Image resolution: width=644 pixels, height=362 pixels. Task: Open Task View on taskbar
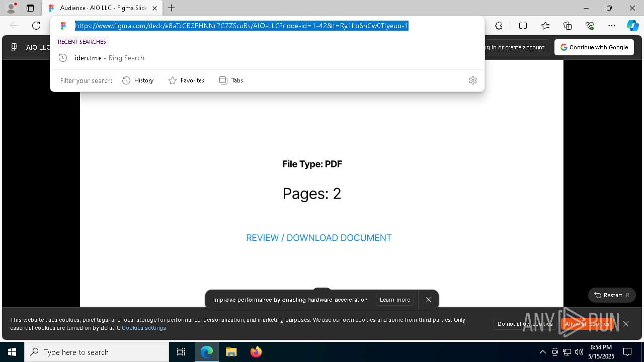point(181,352)
